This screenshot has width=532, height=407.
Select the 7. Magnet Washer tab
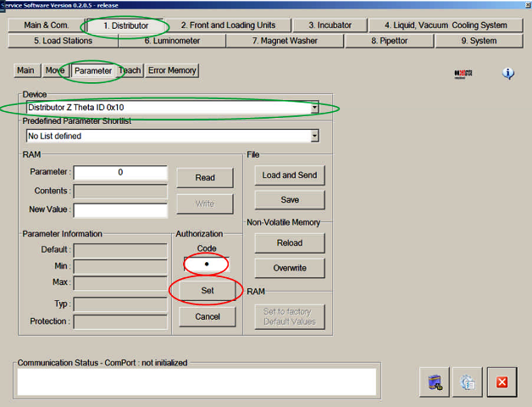pyautogui.click(x=285, y=41)
